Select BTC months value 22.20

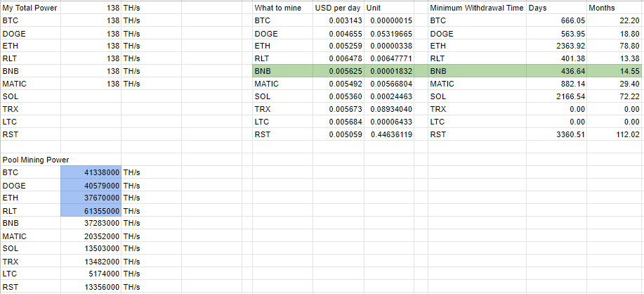point(615,20)
